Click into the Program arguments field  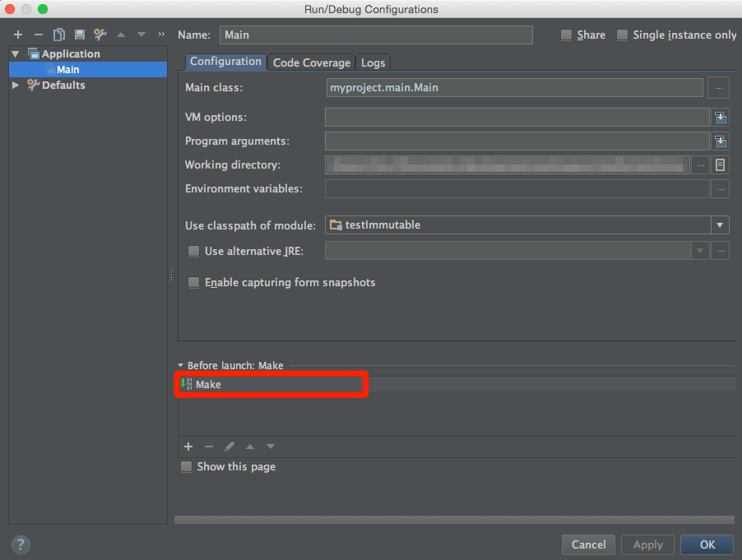coord(517,141)
